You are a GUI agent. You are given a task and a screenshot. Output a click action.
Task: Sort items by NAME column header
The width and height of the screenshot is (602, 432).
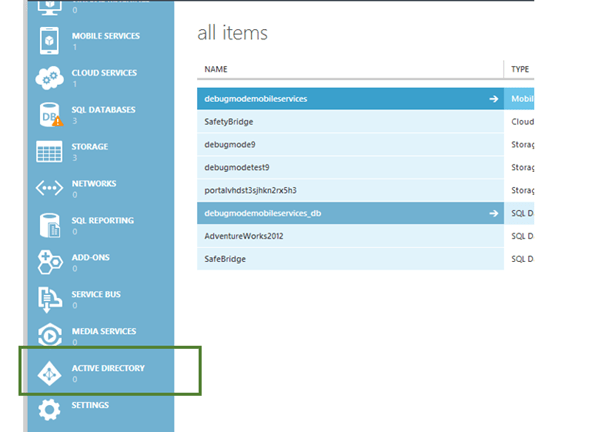point(216,69)
